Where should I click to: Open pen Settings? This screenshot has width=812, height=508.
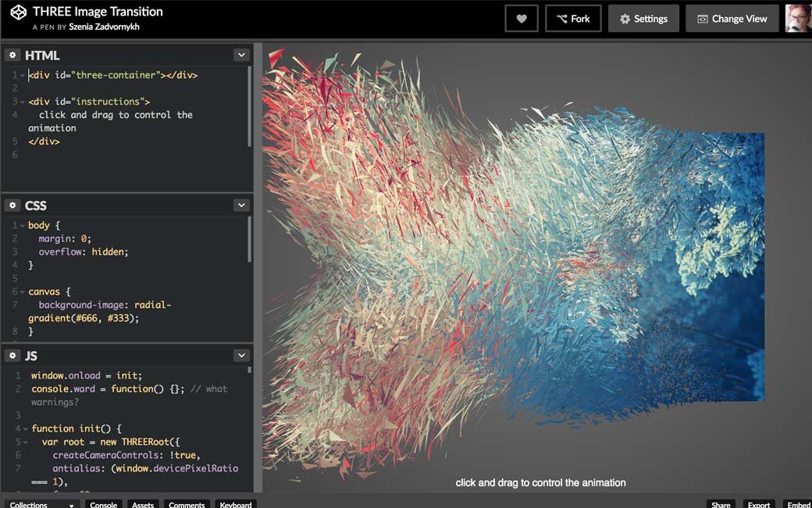point(643,19)
